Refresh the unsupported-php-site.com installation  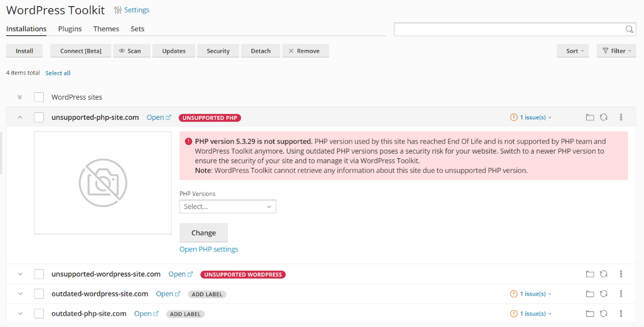click(x=604, y=117)
